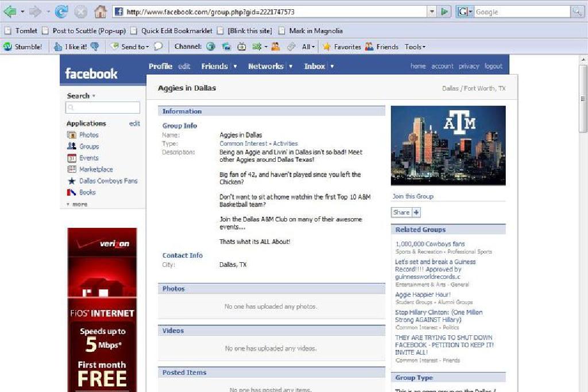Select the TV video channel icon
Image resolution: width=588 pixels, height=392 pixels.
pyautogui.click(x=242, y=46)
